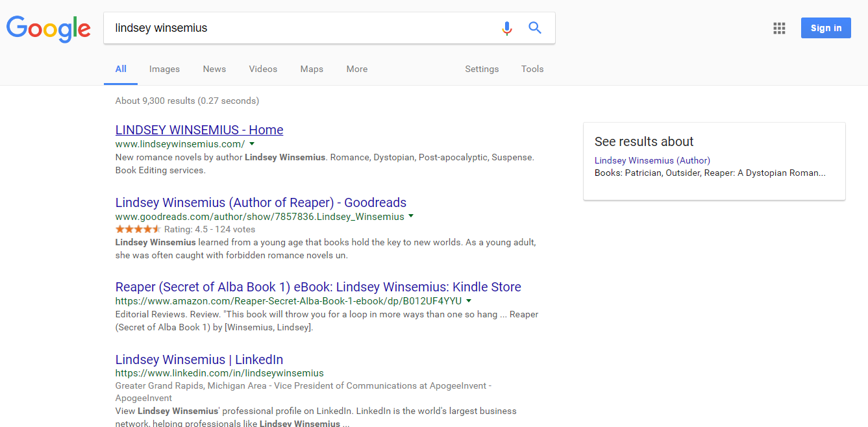
Task: Switch to the News tab
Action: pos(214,69)
